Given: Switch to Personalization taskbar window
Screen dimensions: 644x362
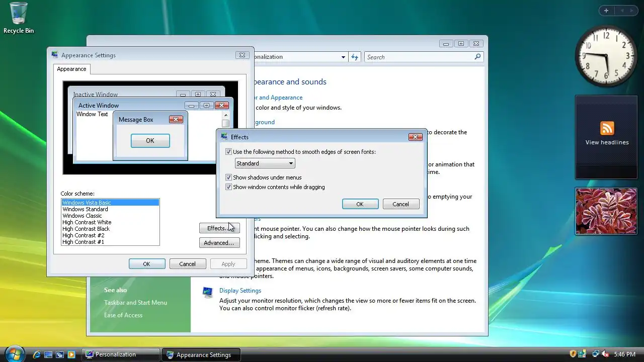Looking at the screenshot, I should [121, 354].
